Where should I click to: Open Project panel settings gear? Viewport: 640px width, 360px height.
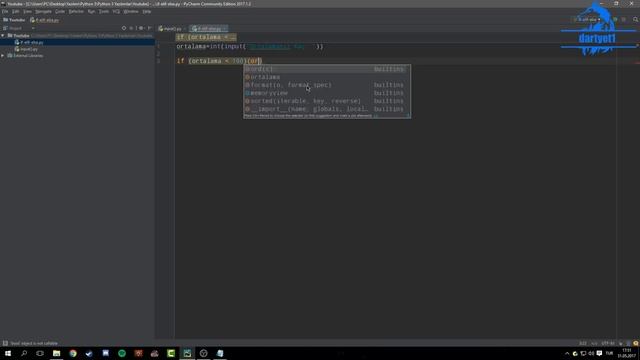pos(141,28)
